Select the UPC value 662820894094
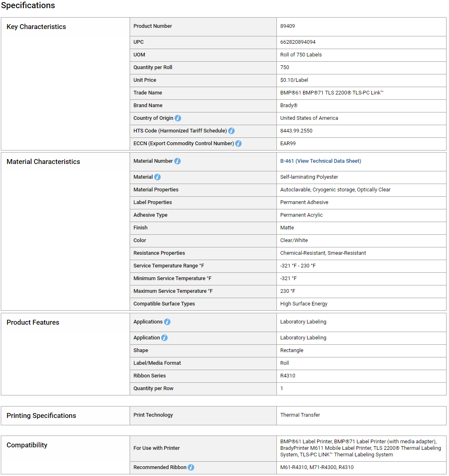Screen dimensions: 449x476 coord(298,42)
